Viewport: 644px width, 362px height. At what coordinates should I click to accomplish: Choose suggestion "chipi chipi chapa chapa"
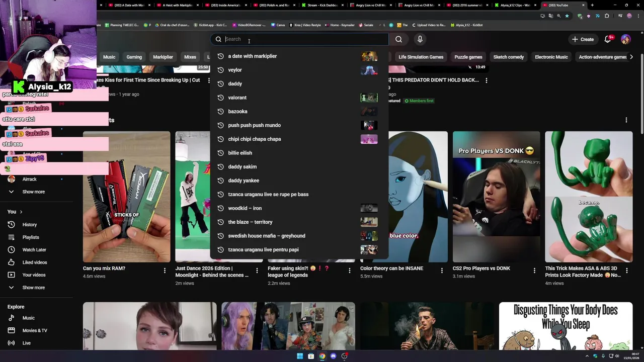(299, 139)
